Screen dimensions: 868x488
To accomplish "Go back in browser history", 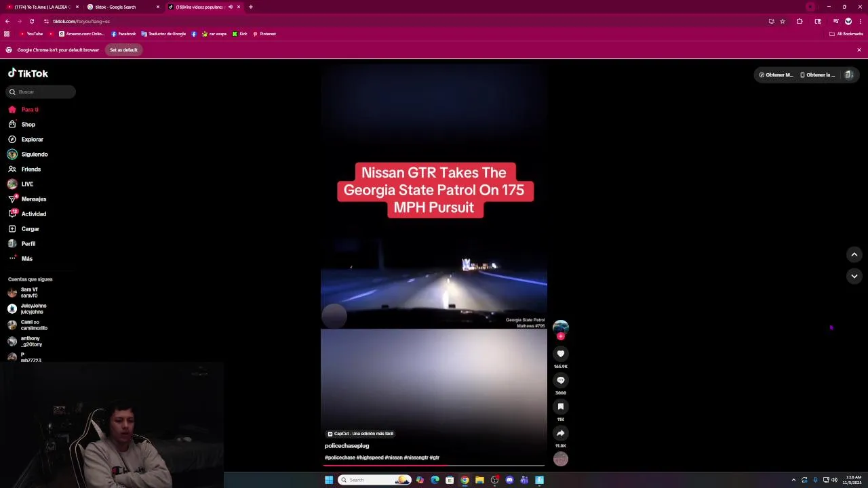I will pyautogui.click(x=7, y=21).
